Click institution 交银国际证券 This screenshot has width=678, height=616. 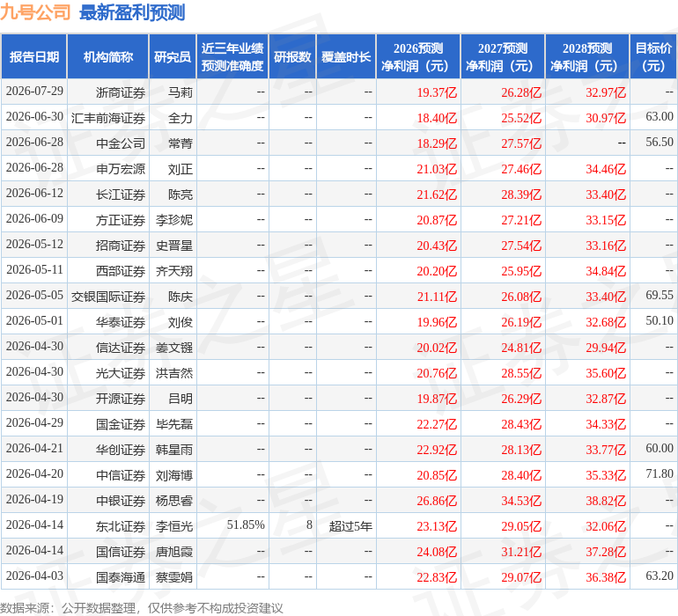108,296
